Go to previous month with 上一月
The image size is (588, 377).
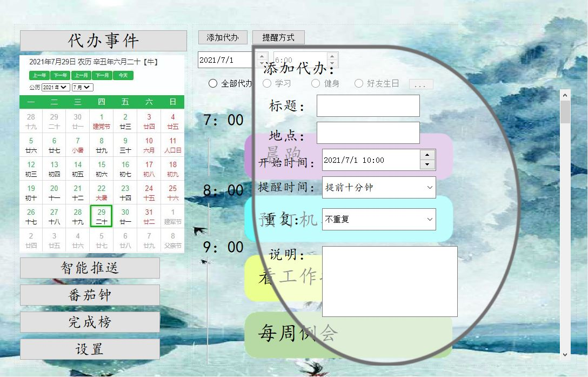pyautogui.click(x=82, y=76)
